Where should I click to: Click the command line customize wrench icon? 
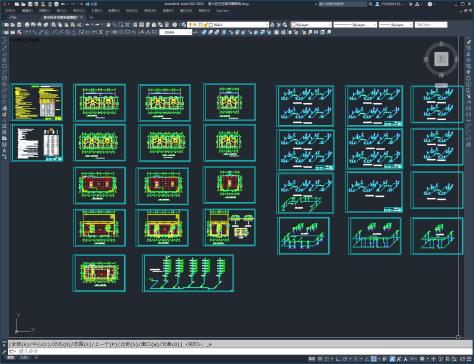tap(4, 351)
